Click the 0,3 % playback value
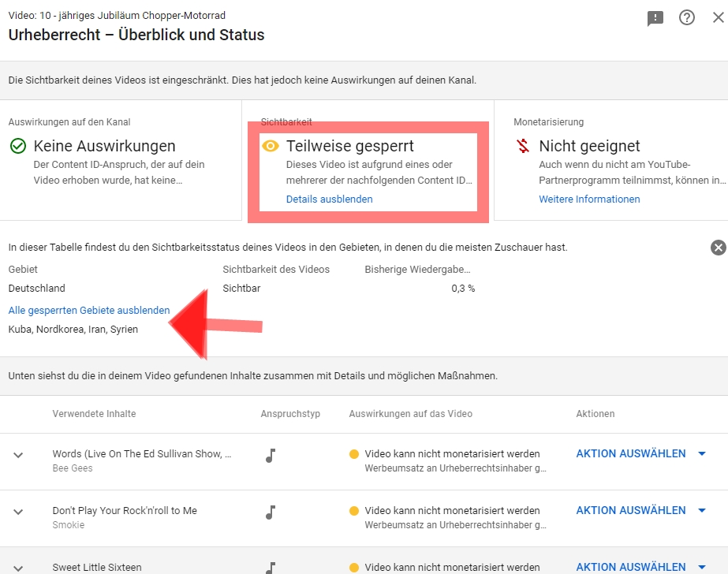728x574 pixels. pos(463,288)
